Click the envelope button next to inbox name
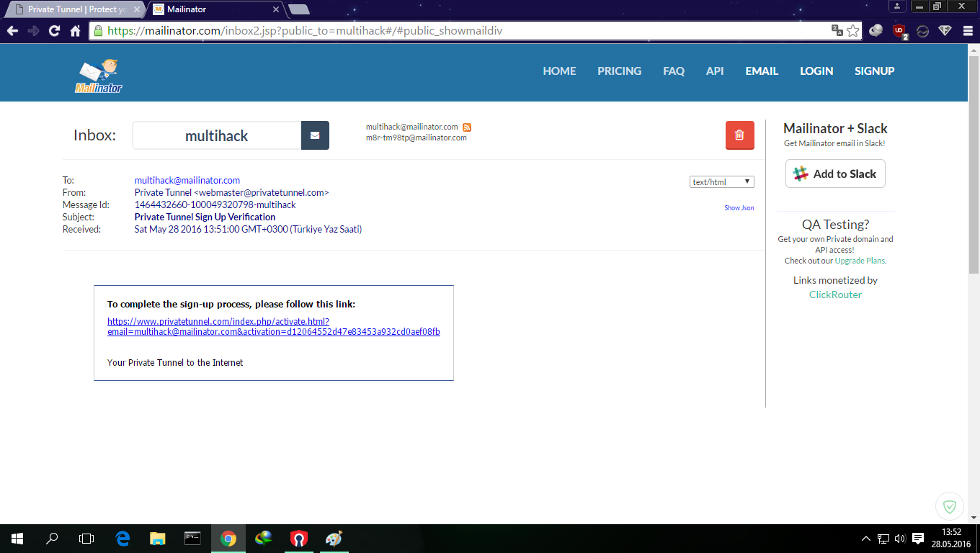The image size is (980, 553). 315,135
